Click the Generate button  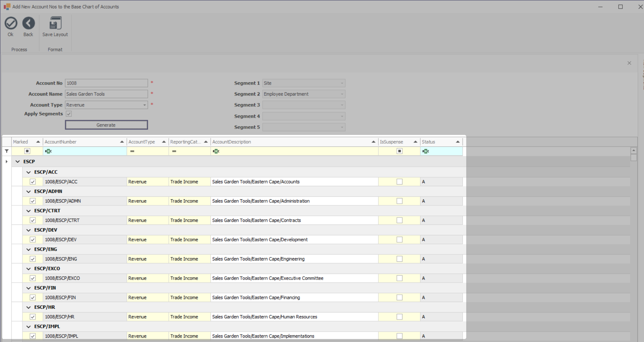coord(106,125)
